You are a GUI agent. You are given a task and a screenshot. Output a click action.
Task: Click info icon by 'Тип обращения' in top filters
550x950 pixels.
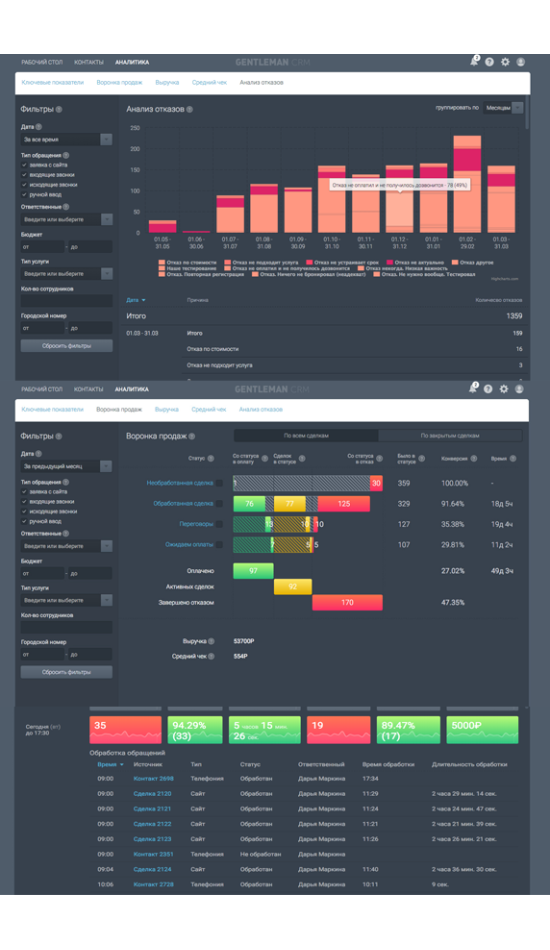point(66,156)
